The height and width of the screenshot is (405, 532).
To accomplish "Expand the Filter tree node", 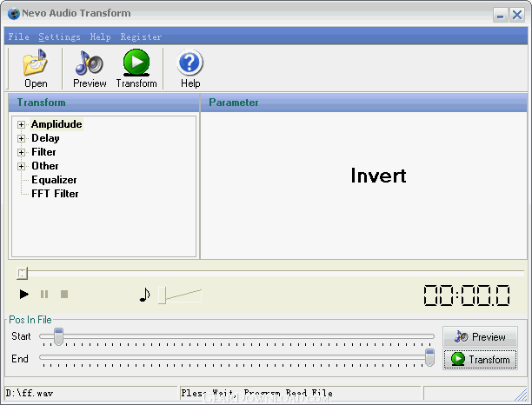I will 21,152.
